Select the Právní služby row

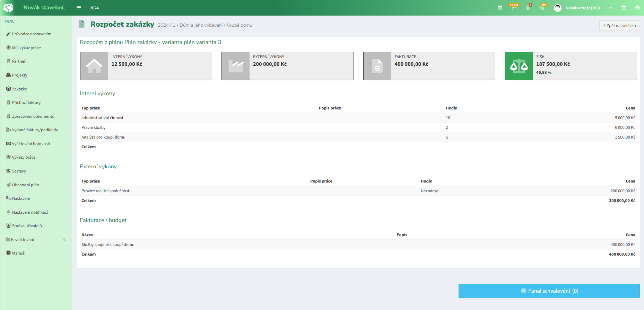[358, 127]
